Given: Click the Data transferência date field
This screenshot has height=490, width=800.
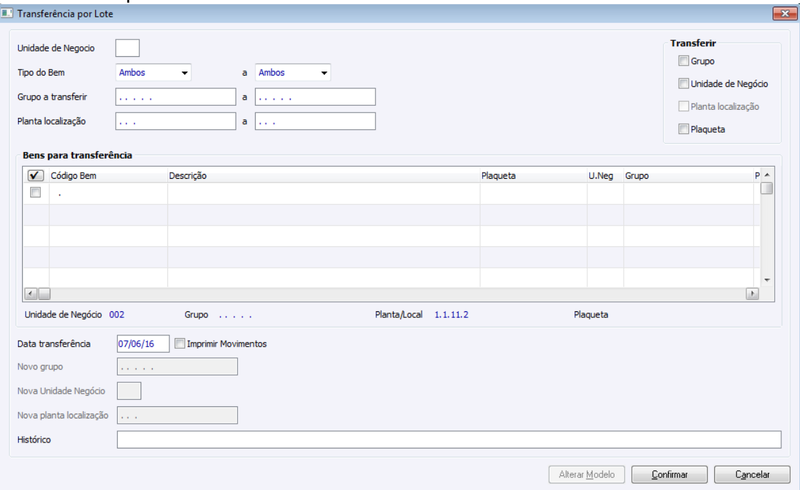Looking at the screenshot, I should coord(143,344).
